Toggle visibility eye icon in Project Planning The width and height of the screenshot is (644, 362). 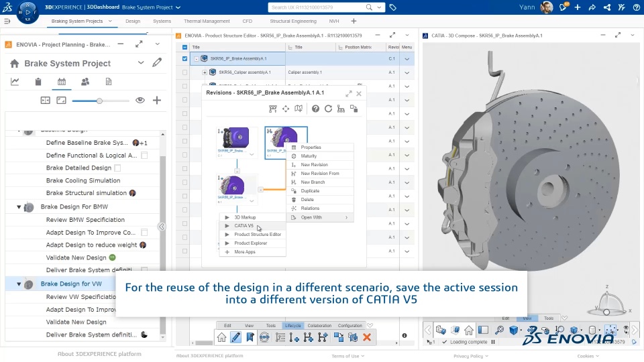tap(140, 100)
